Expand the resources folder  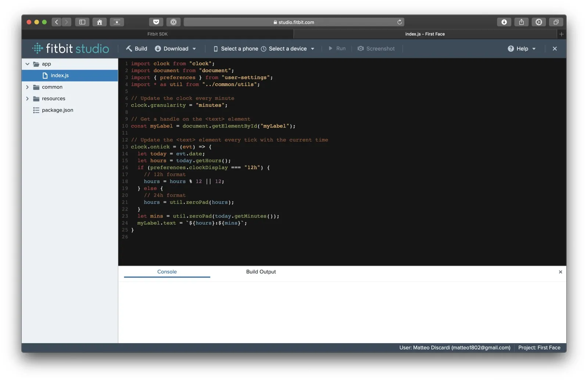28,99
